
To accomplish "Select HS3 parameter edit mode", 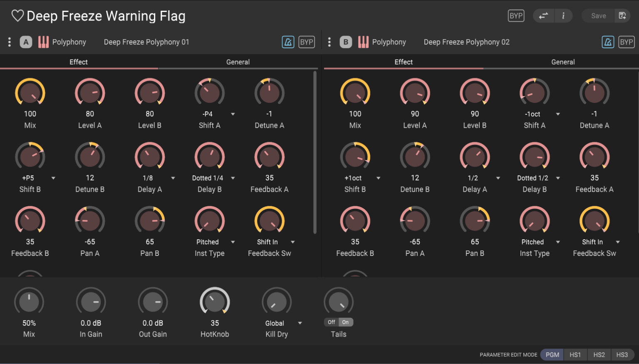I will [x=622, y=355].
